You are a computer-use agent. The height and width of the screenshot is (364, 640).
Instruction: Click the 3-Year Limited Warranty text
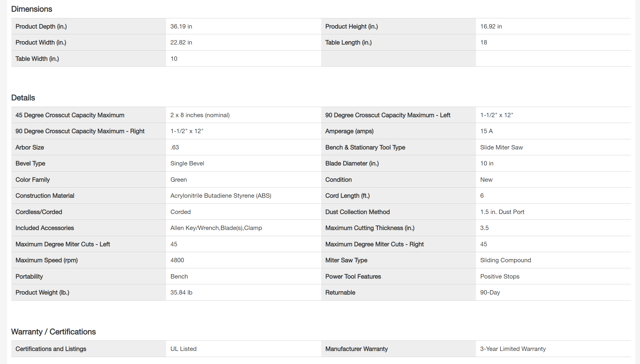(x=513, y=349)
